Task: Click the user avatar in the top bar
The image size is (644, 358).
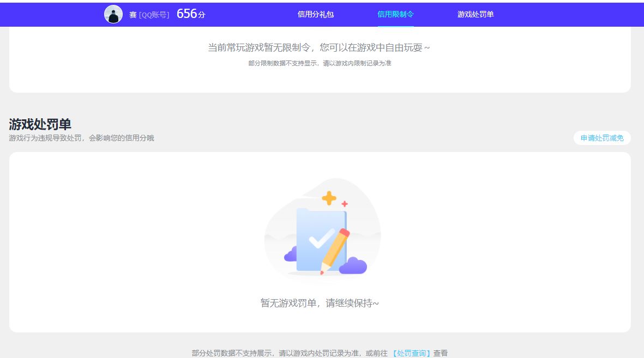Action: pos(113,14)
